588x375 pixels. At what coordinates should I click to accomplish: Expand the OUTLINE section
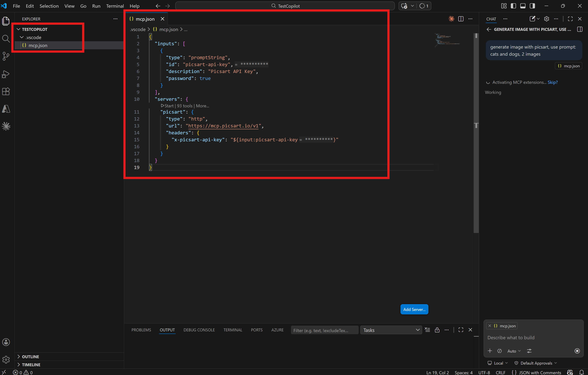[x=30, y=357]
